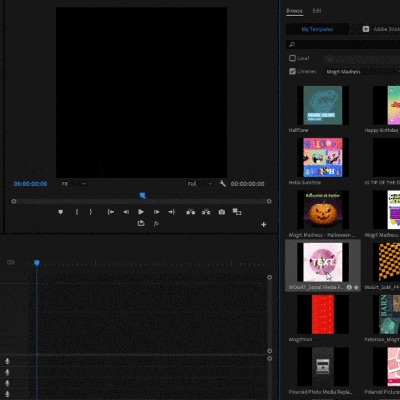Go to the Out point
The image size is (400, 400).
tap(171, 212)
